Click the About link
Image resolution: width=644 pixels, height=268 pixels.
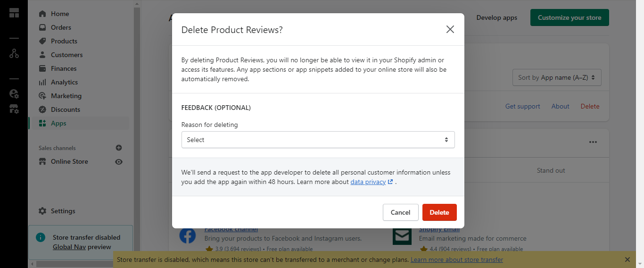point(561,106)
